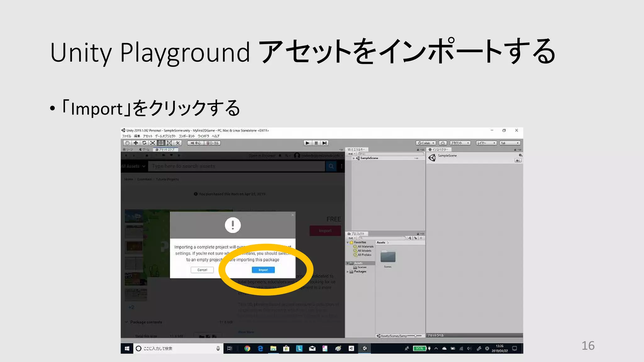Toggle the Inspector panel lock icon
Screen dimensions: 644x362
click(515, 150)
